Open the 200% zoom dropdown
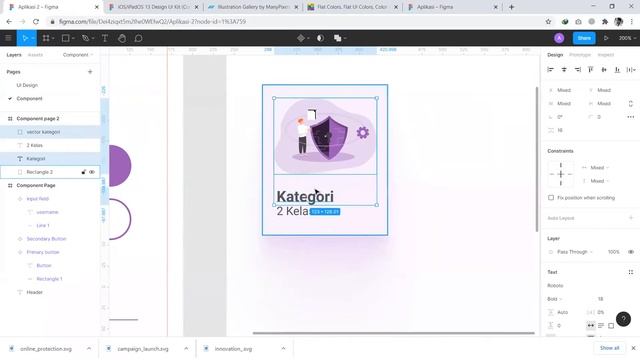This screenshot has height=360, width=640. 627,38
